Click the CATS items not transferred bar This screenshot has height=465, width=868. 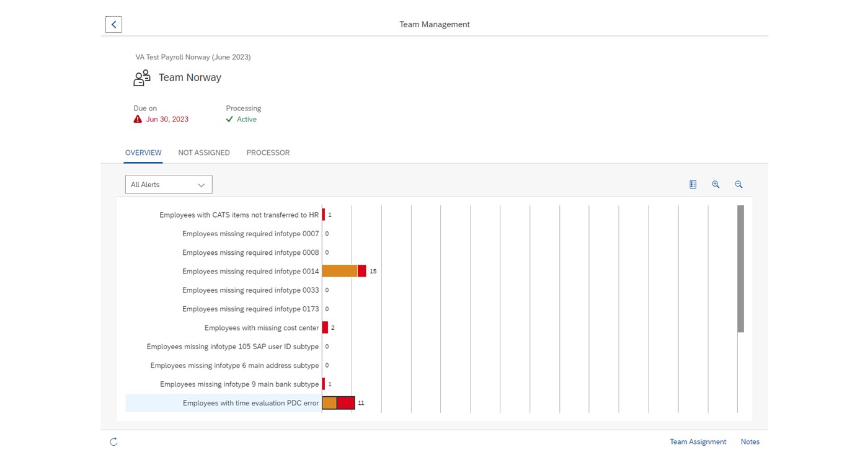click(324, 215)
